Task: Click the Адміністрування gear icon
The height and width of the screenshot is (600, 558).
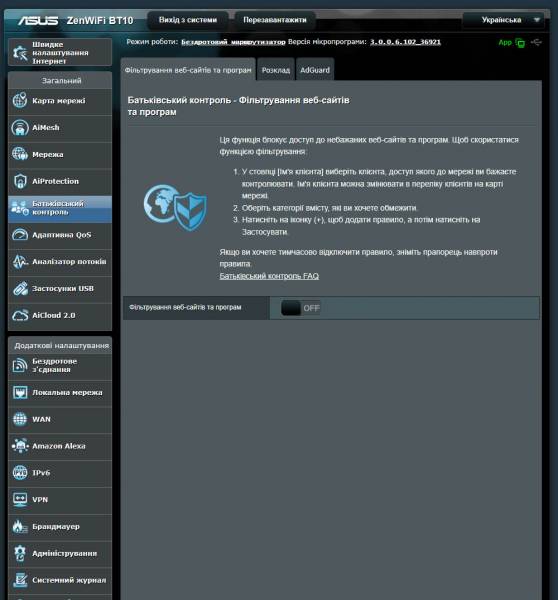Action: tap(20, 553)
